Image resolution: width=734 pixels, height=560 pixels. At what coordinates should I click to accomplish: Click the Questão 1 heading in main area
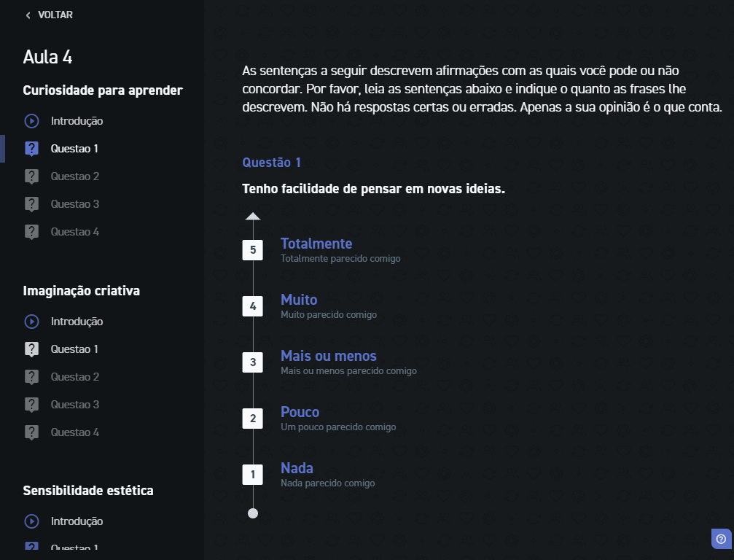pyautogui.click(x=271, y=163)
